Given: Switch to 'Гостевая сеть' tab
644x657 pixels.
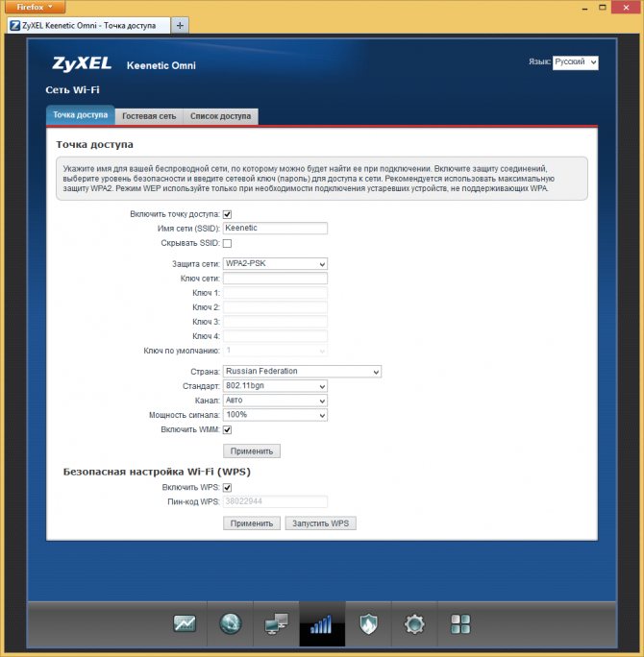Looking at the screenshot, I should 149,116.
